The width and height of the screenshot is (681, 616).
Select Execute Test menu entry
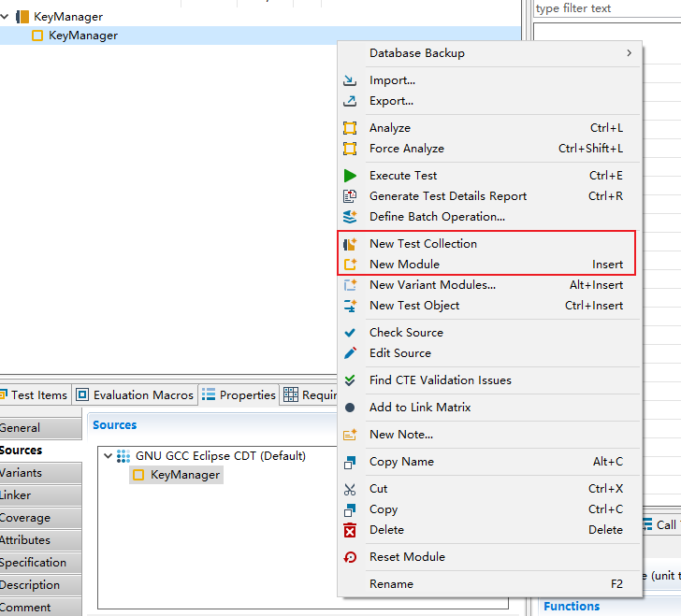click(489, 176)
